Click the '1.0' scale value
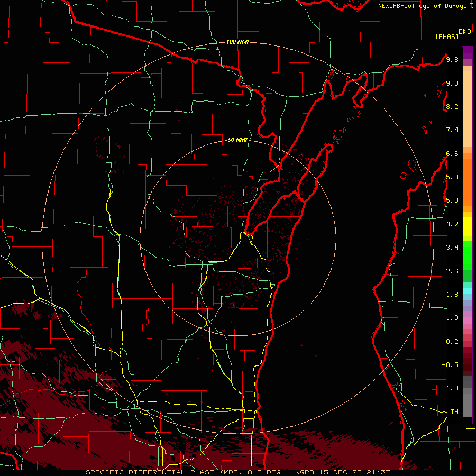This screenshot has width=476, height=476. [452, 318]
